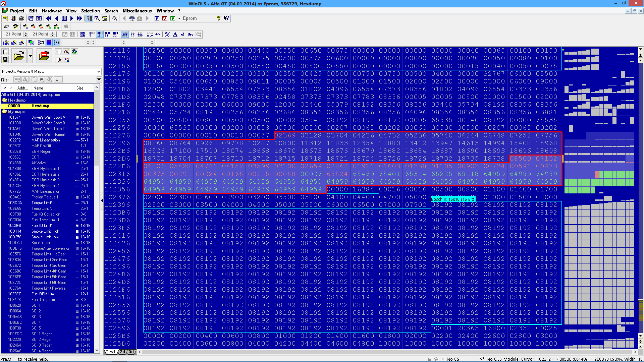Click the new blank document icon
The height and width of the screenshot is (362, 644).
(5, 52)
